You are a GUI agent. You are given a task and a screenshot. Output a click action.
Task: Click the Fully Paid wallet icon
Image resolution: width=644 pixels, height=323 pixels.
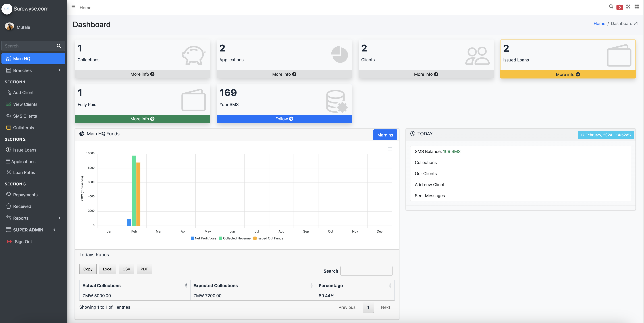[x=194, y=100]
